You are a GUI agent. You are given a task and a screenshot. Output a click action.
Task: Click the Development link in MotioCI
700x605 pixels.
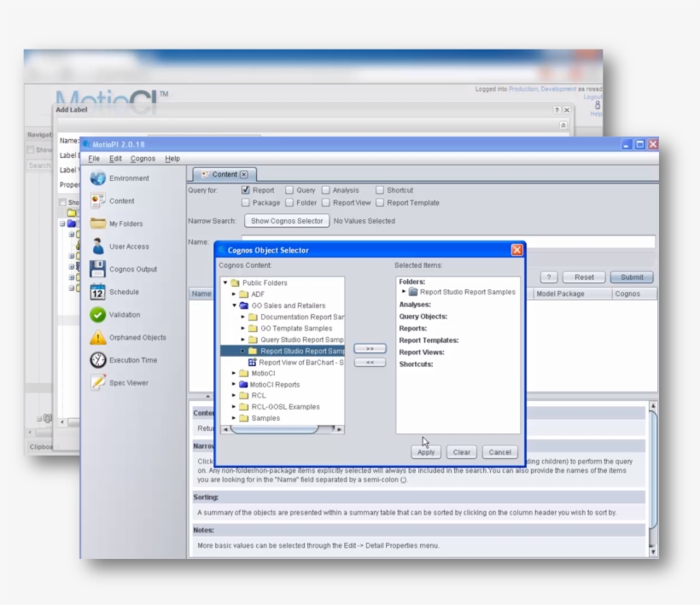[x=558, y=89]
